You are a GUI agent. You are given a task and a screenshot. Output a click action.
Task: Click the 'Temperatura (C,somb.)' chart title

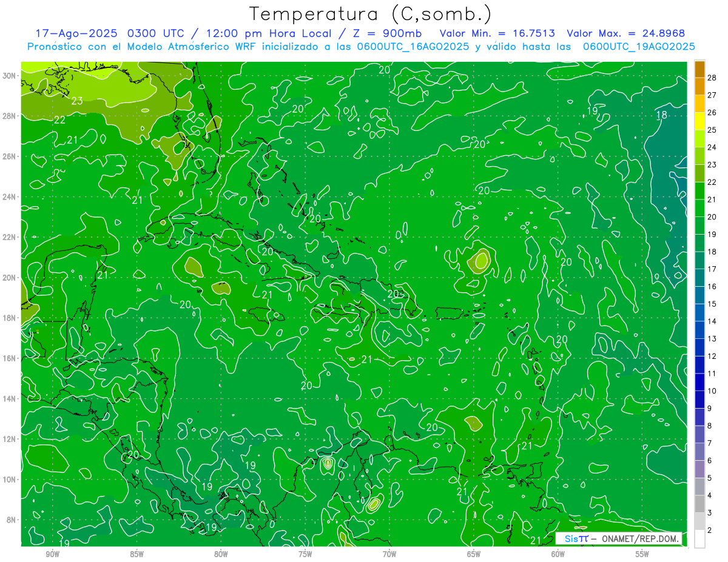point(370,15)
